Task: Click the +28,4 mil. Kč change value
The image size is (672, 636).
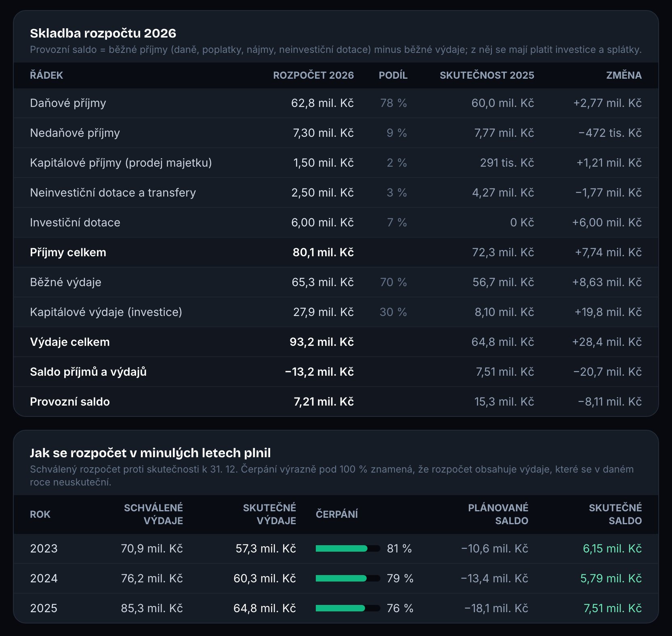Action: [607, 342]
